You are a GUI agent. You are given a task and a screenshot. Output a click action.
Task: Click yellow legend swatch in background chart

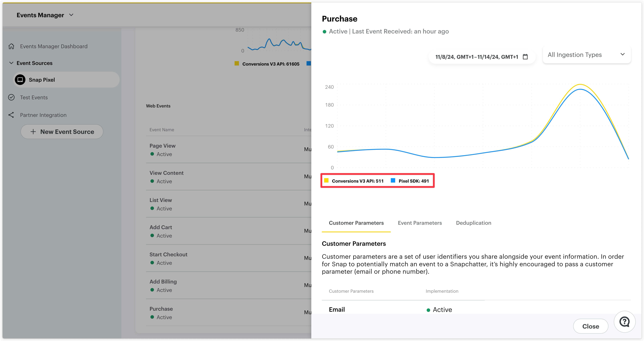(x=236, y=63)
